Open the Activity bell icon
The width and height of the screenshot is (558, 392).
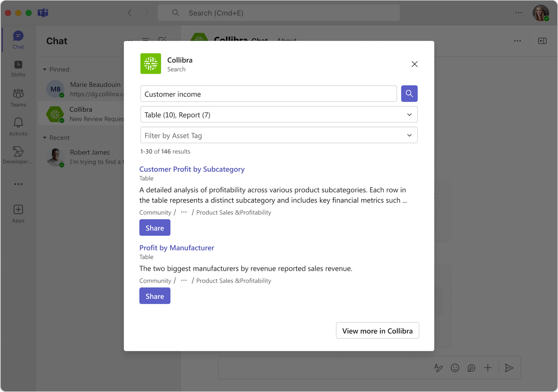tap(18, 127)
